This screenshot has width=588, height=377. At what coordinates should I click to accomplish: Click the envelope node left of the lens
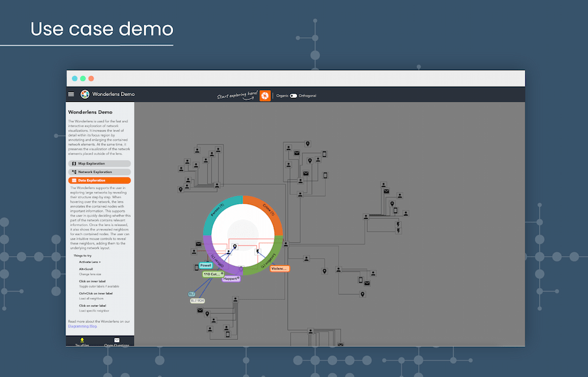pos(198,244)
